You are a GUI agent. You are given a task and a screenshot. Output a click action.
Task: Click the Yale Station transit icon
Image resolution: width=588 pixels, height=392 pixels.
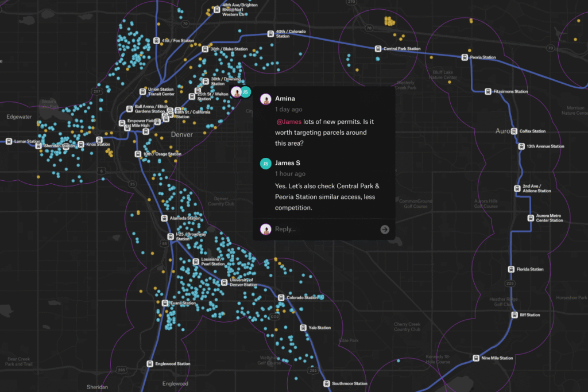click(x=304, y=328)
